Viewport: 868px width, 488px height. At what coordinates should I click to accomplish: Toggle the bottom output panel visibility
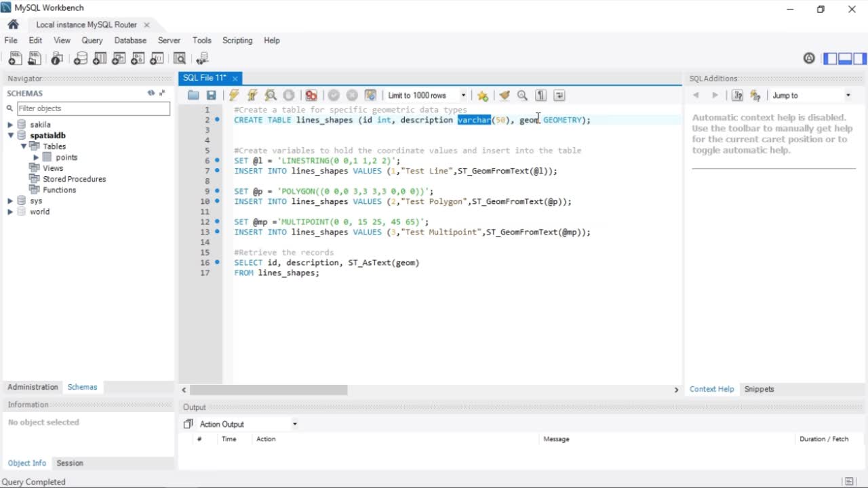click(845, 59)
